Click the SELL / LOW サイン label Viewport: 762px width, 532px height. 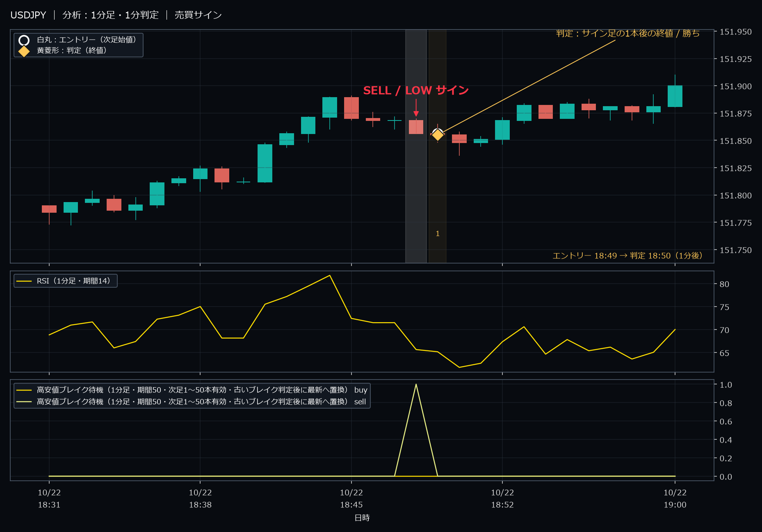point(416,91)
